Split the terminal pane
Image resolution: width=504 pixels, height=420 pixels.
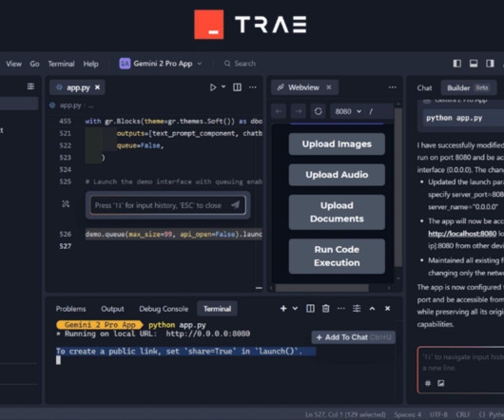tap(310, 309)
